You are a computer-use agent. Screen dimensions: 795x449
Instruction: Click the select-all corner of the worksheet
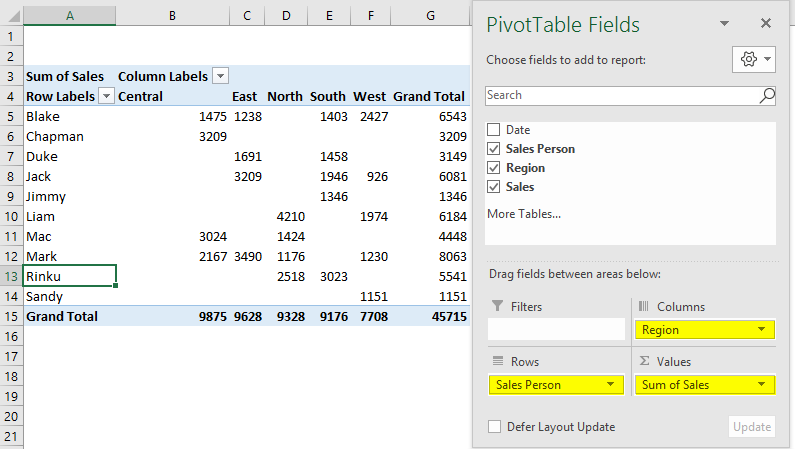click(12, 16)
